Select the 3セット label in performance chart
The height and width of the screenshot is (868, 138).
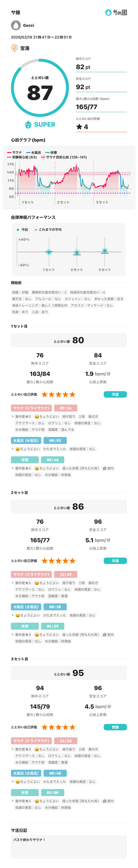coord(104,270)
